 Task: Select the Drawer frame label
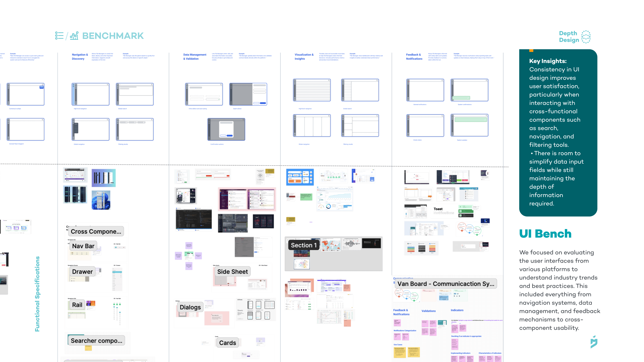83,271
